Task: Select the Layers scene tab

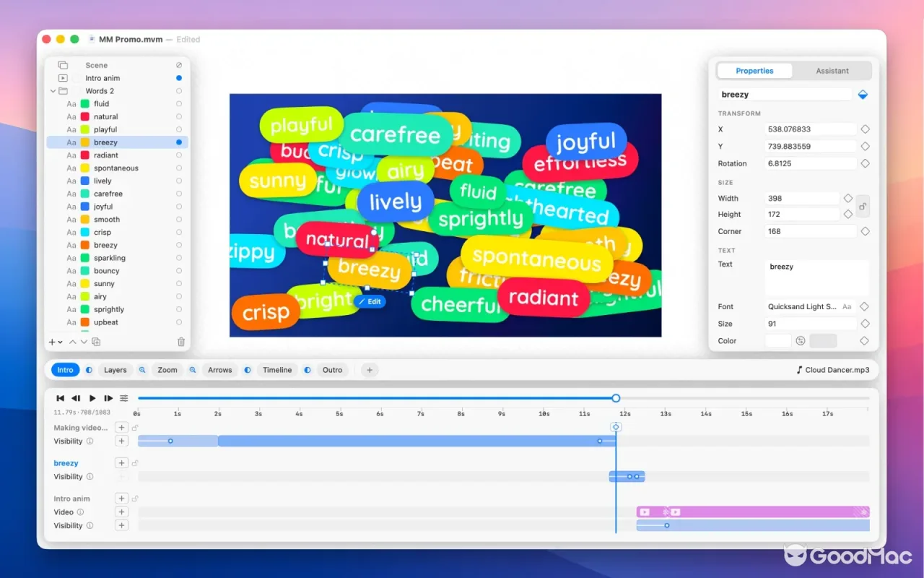Action: [x=115, y=370]
